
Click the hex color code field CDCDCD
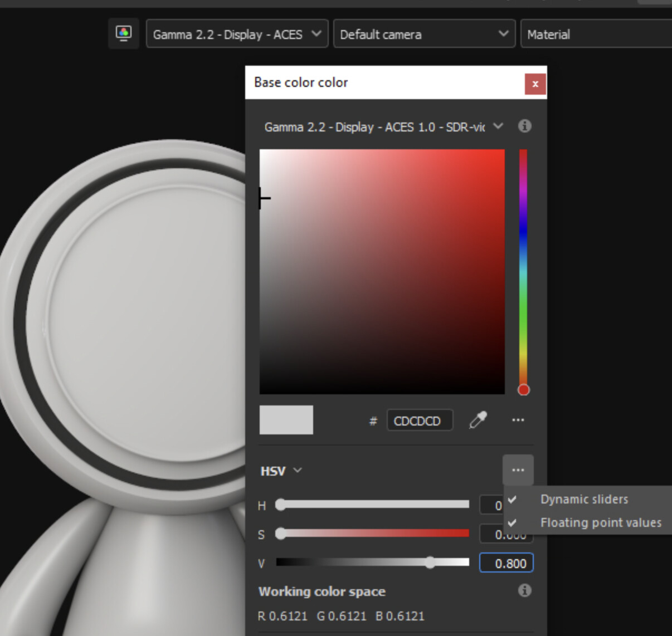click(419, 421)
